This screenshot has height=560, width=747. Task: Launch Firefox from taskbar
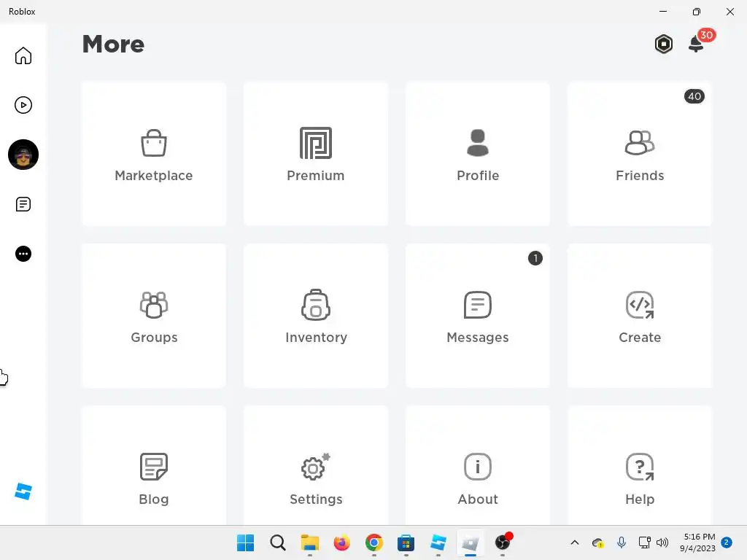click(x=341, y=542)
